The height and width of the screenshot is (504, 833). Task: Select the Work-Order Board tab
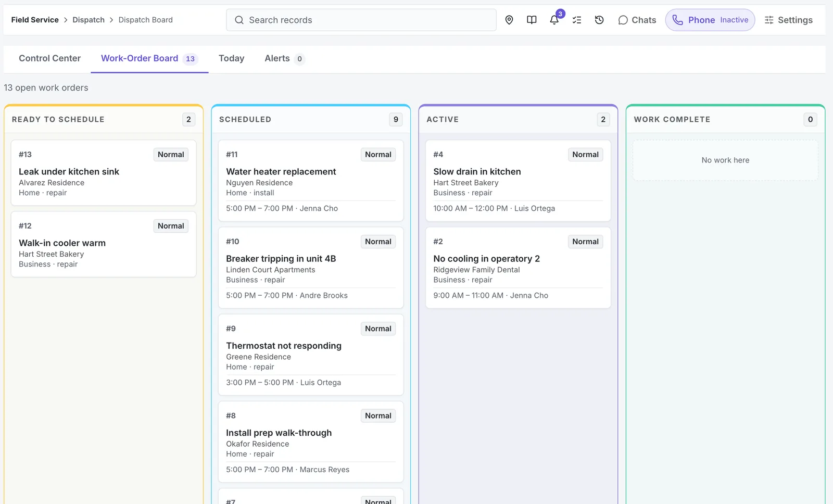tap(149, 58)
